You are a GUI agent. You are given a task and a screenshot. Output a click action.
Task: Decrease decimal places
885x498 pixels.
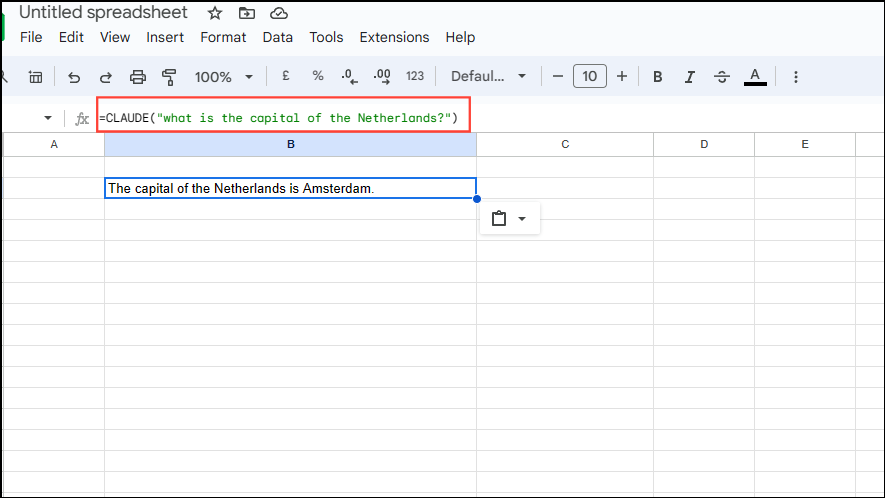349,76
